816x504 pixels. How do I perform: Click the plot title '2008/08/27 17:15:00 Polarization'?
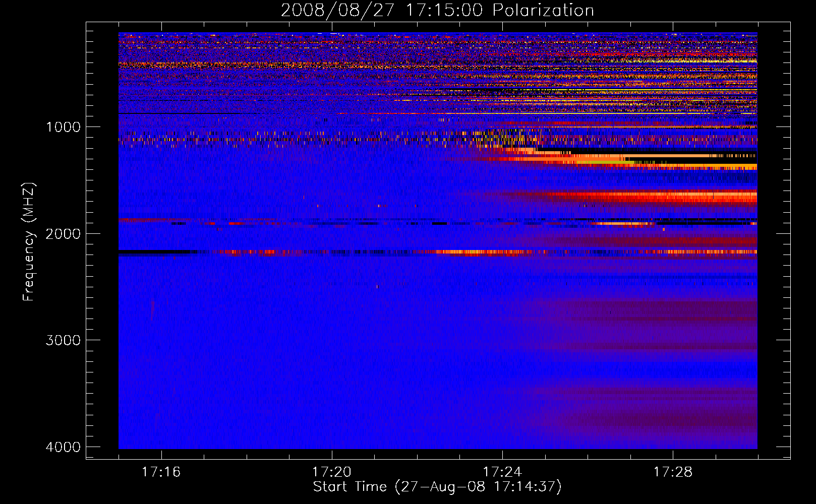coord(437,11)
